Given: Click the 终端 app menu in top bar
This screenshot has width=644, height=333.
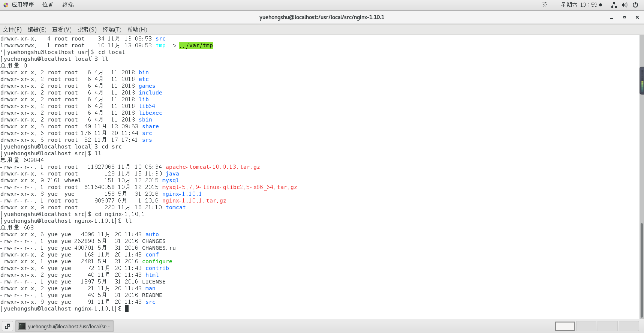Looking at the screenshot, I should (x=68, y=4).
